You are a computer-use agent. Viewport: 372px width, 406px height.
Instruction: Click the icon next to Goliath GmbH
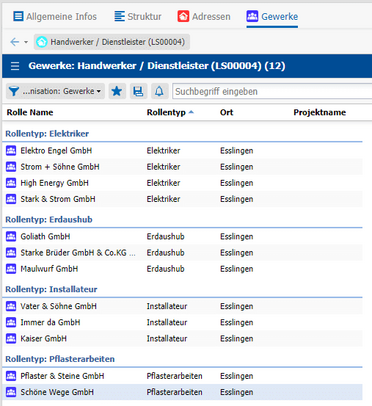click(x=11, y=237)
